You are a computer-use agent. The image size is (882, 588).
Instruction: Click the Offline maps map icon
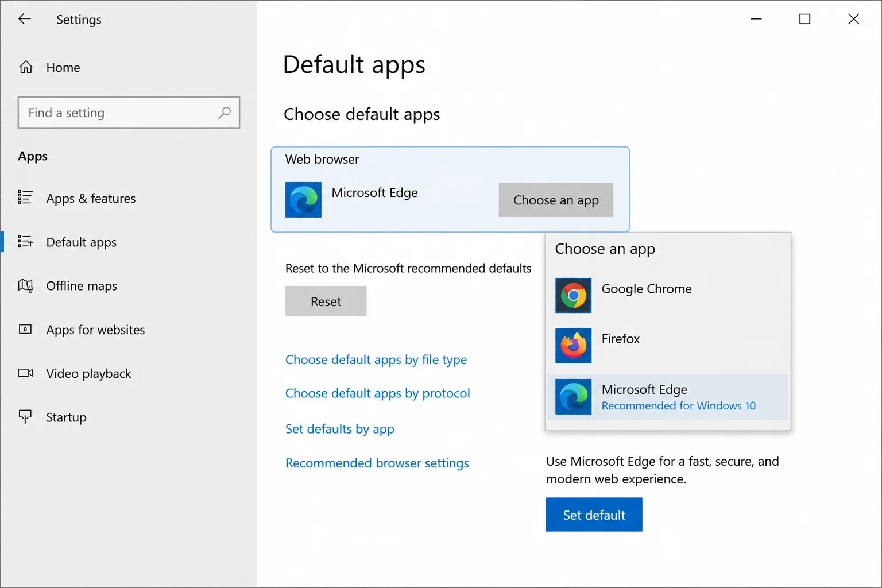coord(25,285)
